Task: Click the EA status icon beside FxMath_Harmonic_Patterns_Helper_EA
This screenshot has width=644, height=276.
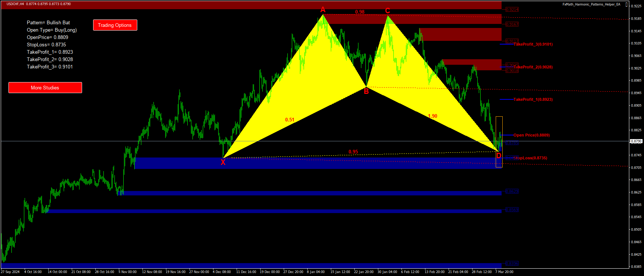Action: (x=626, y=4)
